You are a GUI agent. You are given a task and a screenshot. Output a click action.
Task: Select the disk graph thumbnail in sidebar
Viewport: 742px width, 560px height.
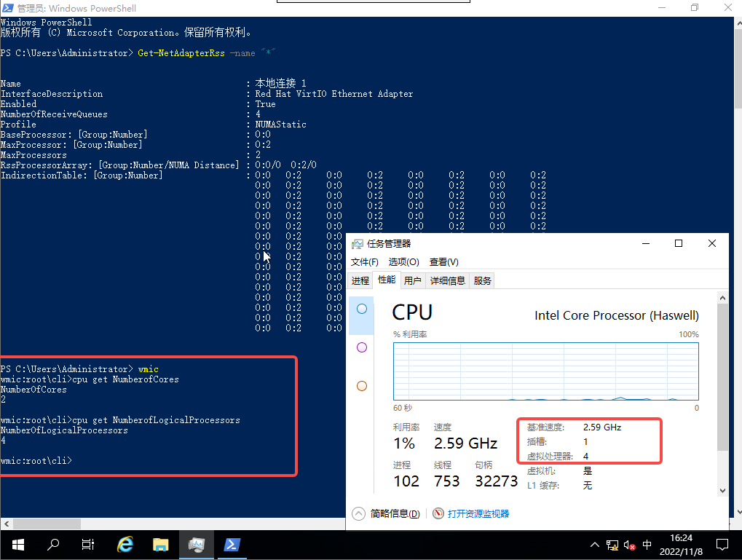(x=361, y=386)
